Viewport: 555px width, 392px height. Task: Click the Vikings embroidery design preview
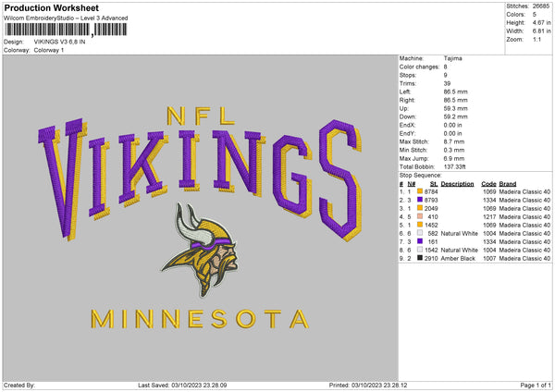[201, 218]
